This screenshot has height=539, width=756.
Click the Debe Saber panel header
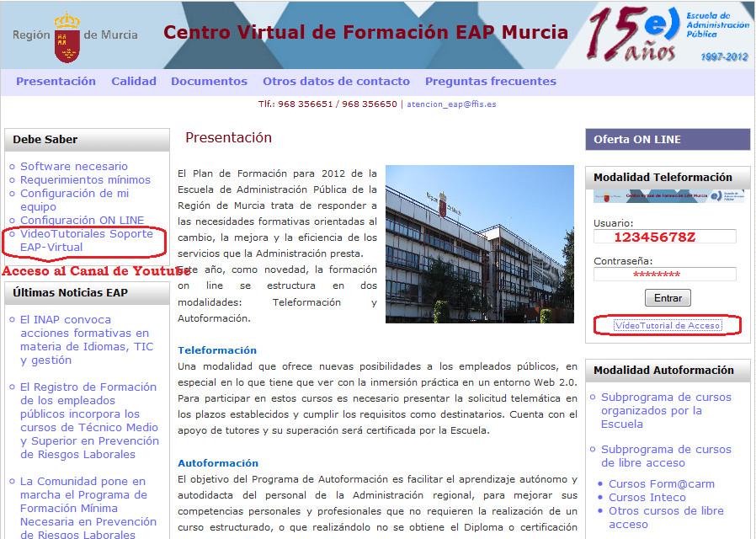[88, 140]
